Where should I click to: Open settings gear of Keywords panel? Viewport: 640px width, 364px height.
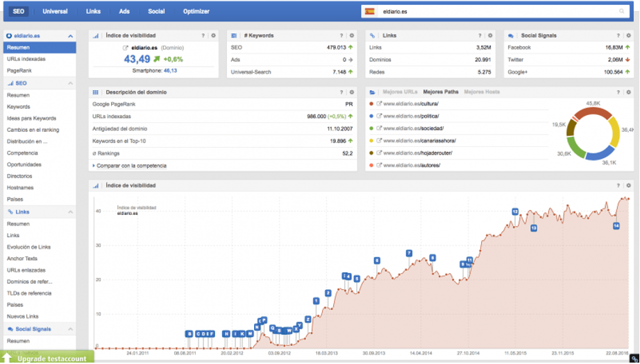coord(352,35)
